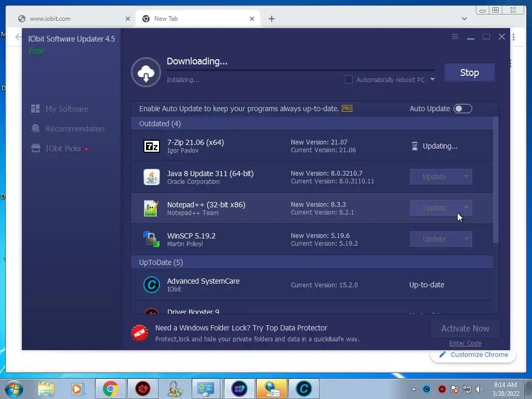Open dropdown arrow on Notepad++ Update button
532x399 pixels.
(466, 208)
